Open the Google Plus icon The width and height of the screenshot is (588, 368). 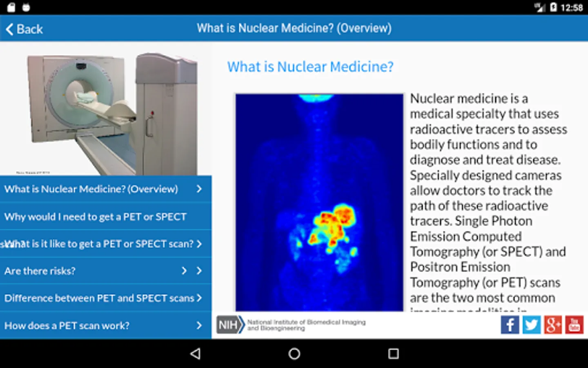point(553,325)
